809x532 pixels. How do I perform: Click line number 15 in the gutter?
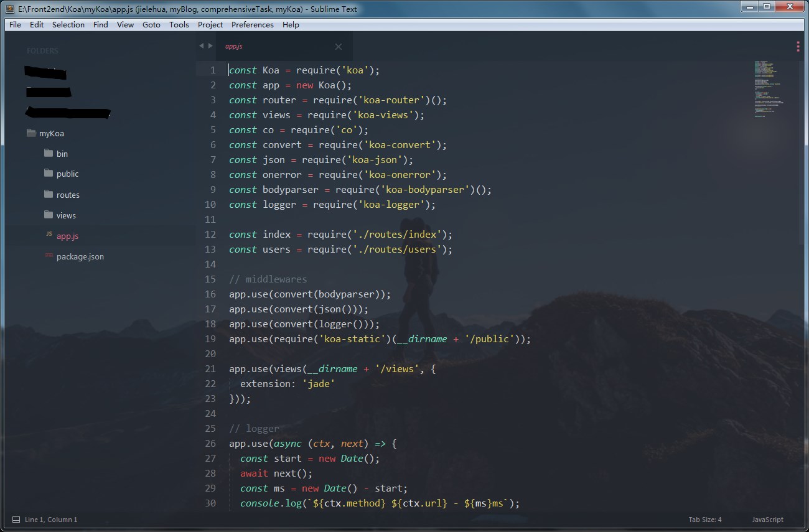(x=210, y=279)
